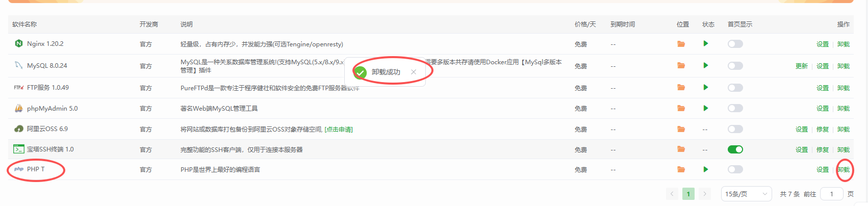Viewport: 868px width, 206px height.
Task: Disable homepage display for 宝塔SSH终端
Action: 735,149
